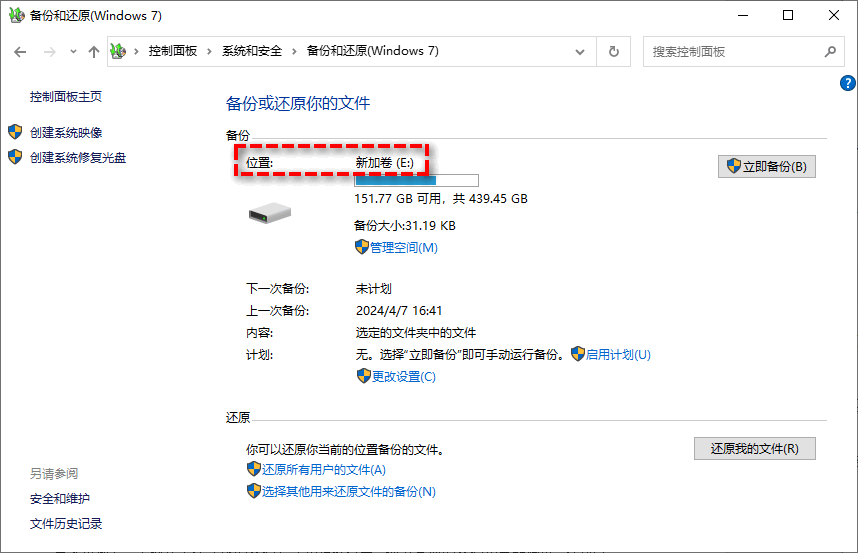Open the address bar history dropdown

pyautogui.click(x=580, y=52)
